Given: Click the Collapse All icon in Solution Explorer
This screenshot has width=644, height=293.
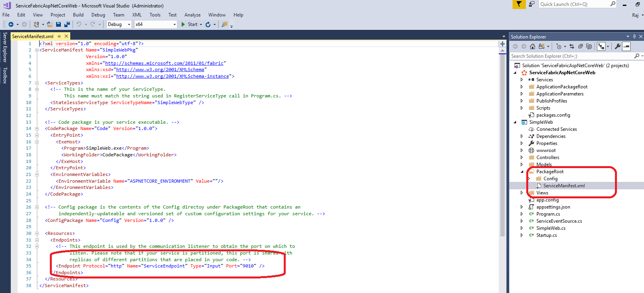Looking at the screenshot, I should [580, 46].
